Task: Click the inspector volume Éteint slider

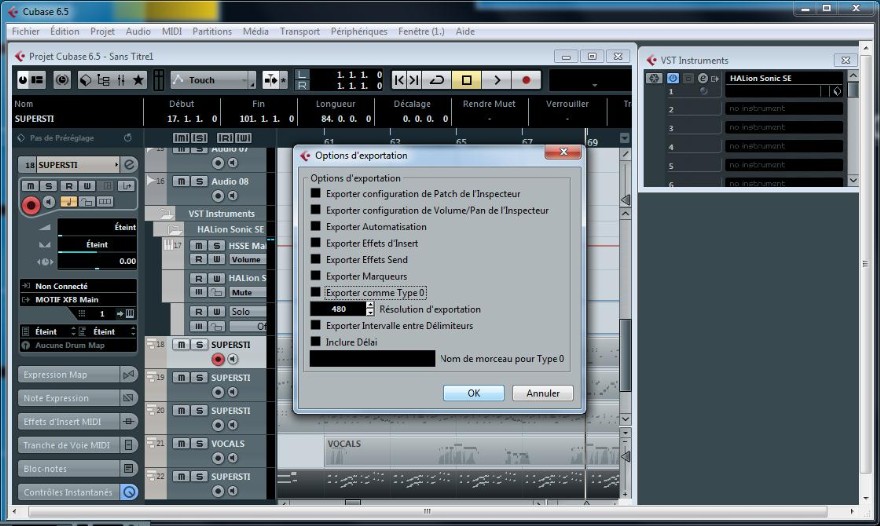Action: [97, 227]
